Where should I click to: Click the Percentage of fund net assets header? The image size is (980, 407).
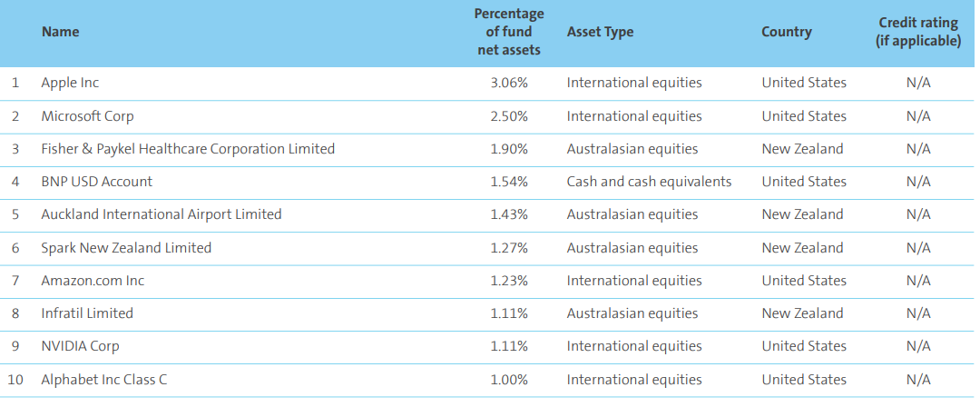pyautogui.click(x=509, y=32)
